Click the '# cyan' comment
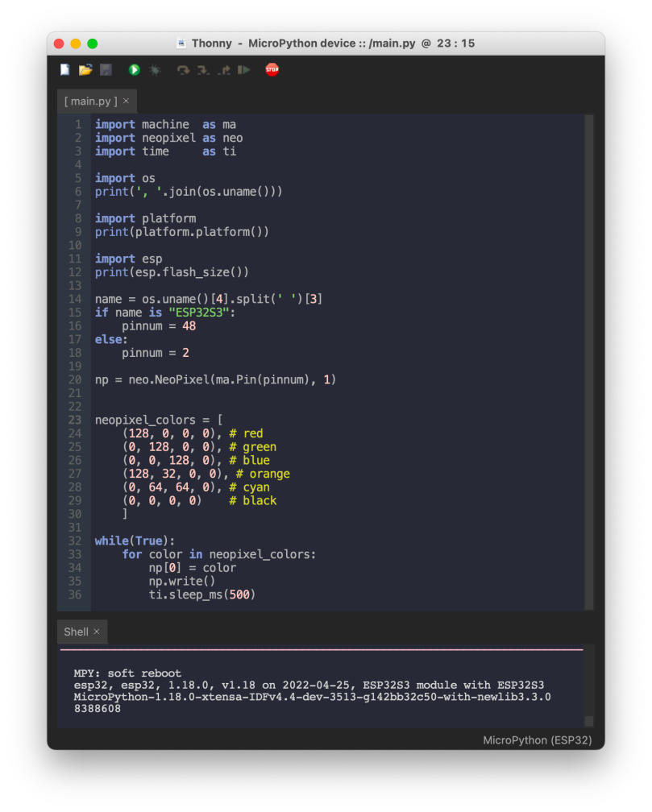Screen dimensions: 652x812 tap(249, 487)
